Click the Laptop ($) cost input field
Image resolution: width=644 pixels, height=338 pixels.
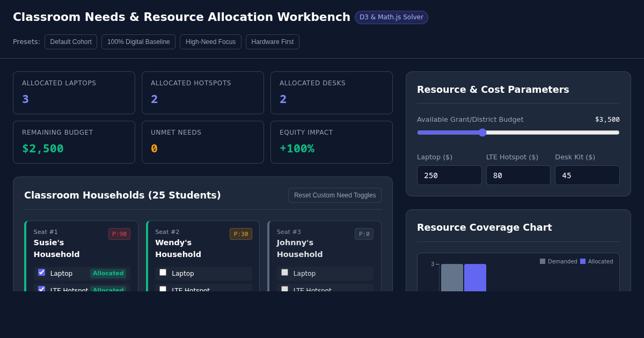(449, 175)
